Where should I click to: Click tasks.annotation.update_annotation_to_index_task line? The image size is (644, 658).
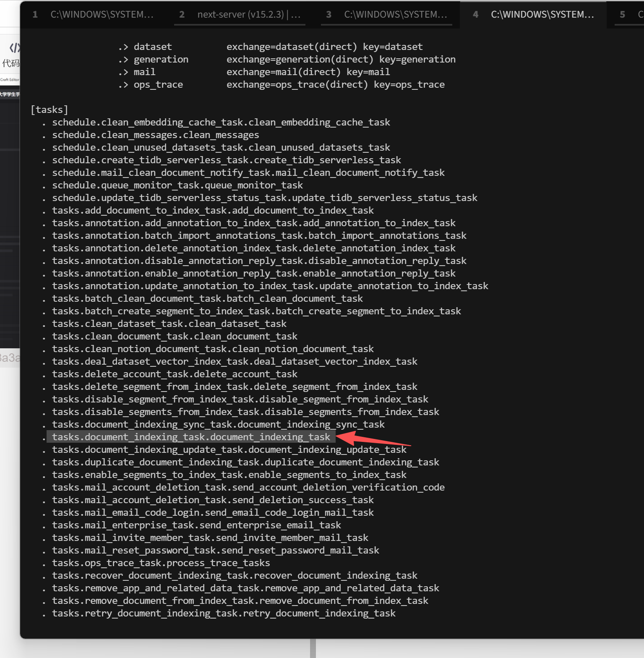270,286
